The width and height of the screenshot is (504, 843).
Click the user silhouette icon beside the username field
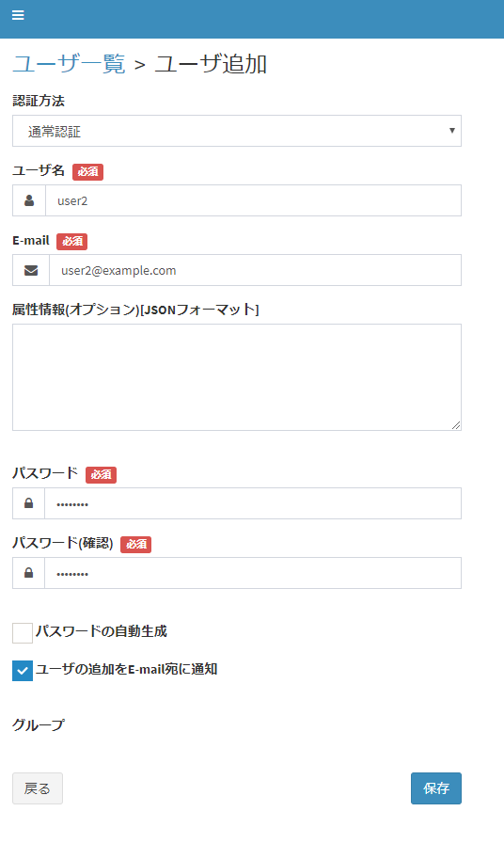click(29, 200)
